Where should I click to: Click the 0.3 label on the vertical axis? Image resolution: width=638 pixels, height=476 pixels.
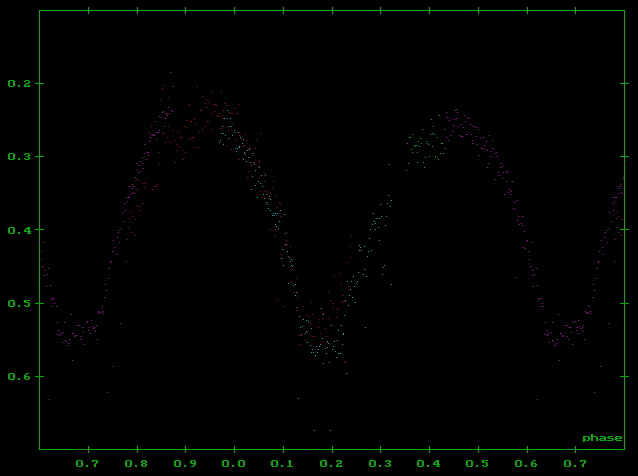[18, 157]
